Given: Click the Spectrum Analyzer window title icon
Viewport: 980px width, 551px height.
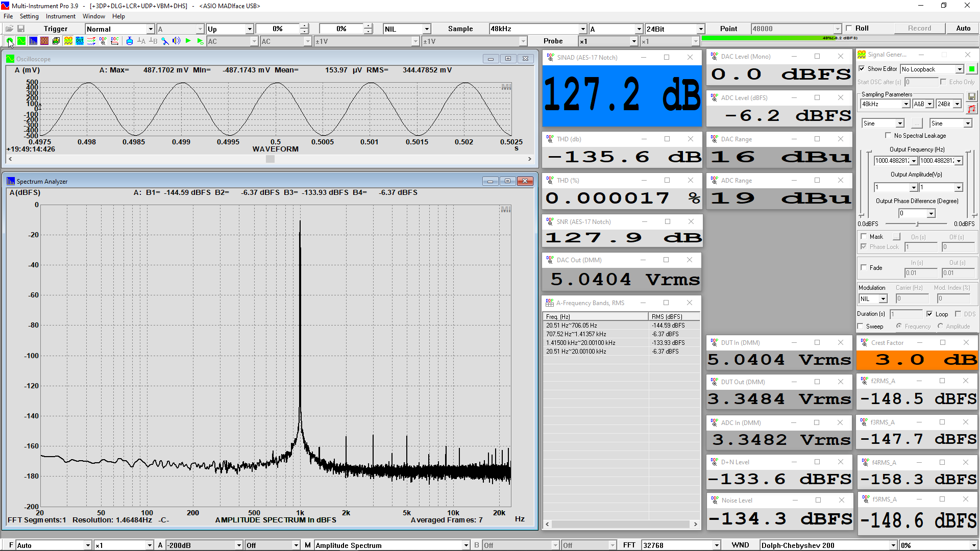Looking at the screenshot, I should (x=11, y=181).
